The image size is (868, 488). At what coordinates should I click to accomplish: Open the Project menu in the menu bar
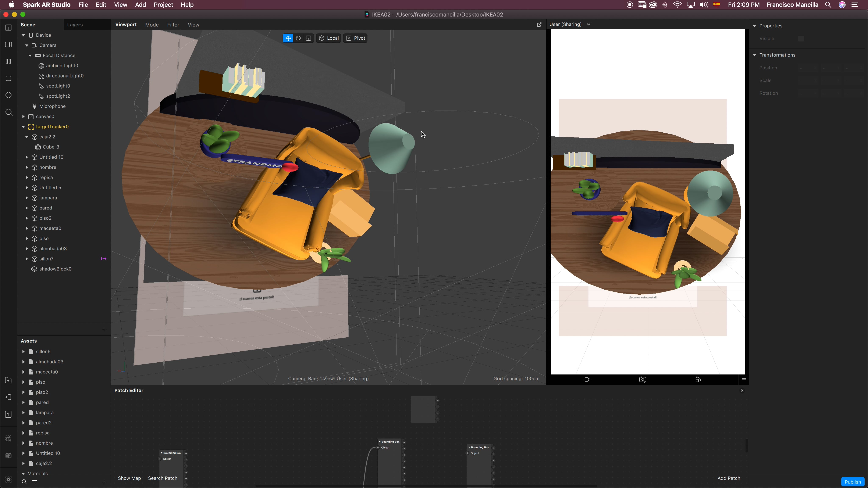(163, 5)
